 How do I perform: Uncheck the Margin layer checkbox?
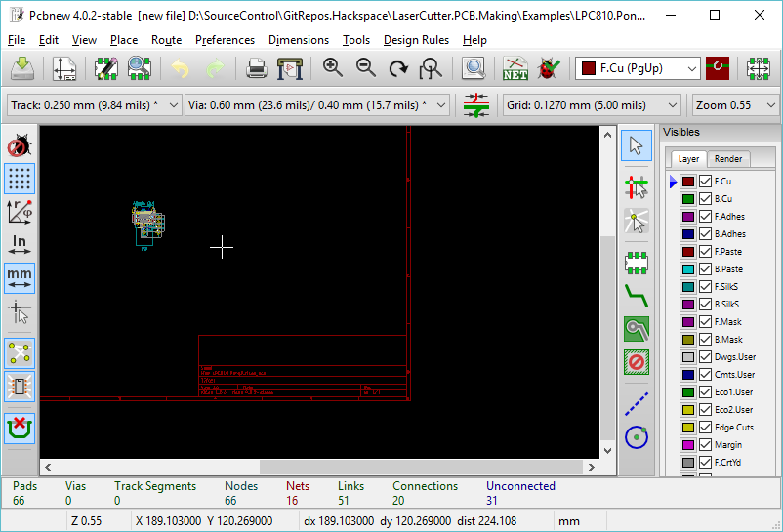(x=705, y=445)
